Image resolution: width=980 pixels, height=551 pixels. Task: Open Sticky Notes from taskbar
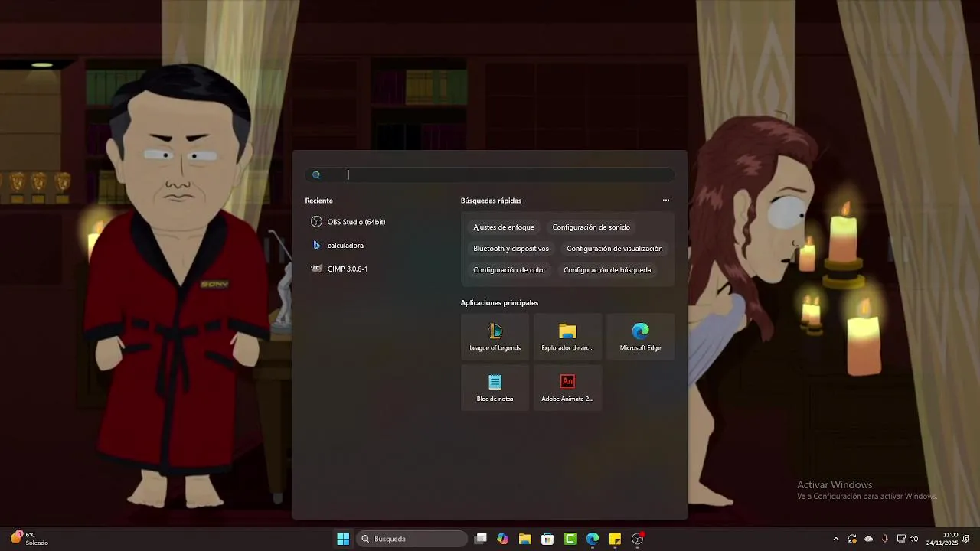click(x=615, y=539)
